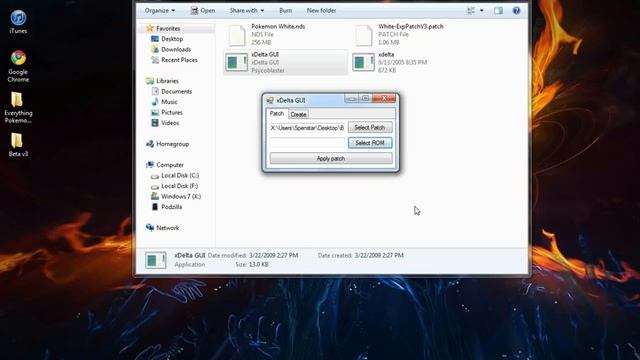This screenshot has height=360, width=640.
Task: Select Libraries in navigation pane
Action: (x=167, y=81)
